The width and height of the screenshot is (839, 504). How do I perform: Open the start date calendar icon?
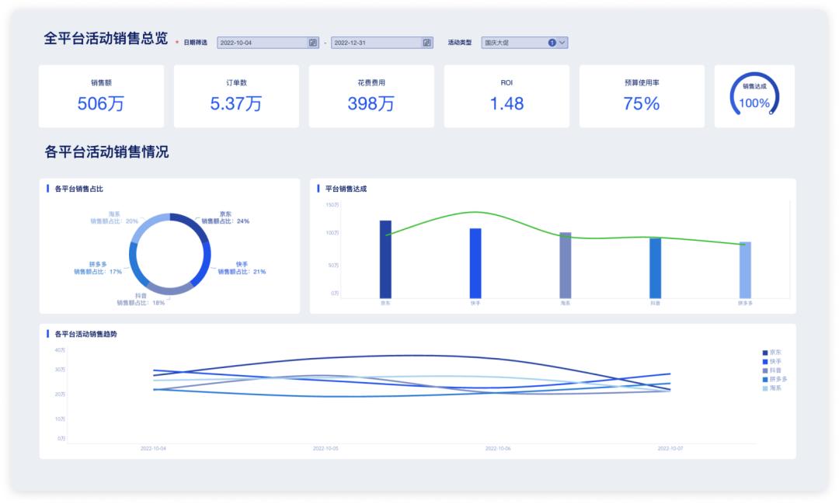(x=313, y=43)
